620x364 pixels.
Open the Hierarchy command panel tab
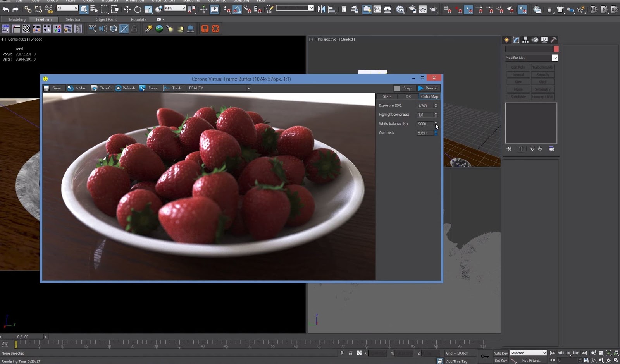point(525,40)
